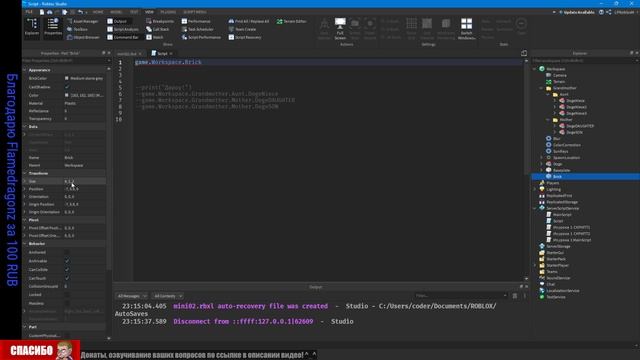640x360 pixels.
Task: Open the Switch Windows control
Action: pos(467,29)
